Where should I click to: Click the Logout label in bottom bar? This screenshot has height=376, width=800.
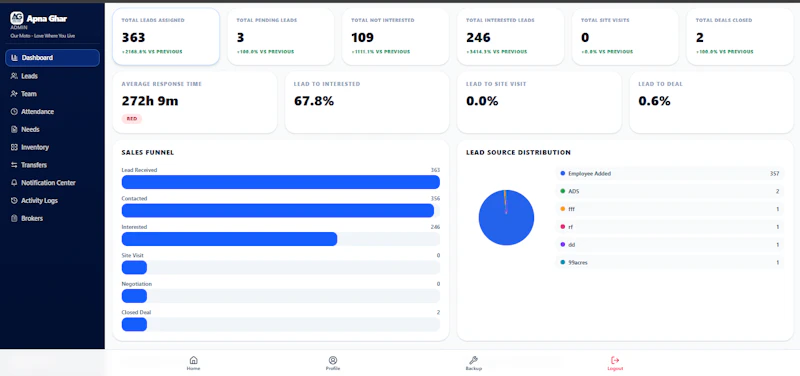coord(615,368)
